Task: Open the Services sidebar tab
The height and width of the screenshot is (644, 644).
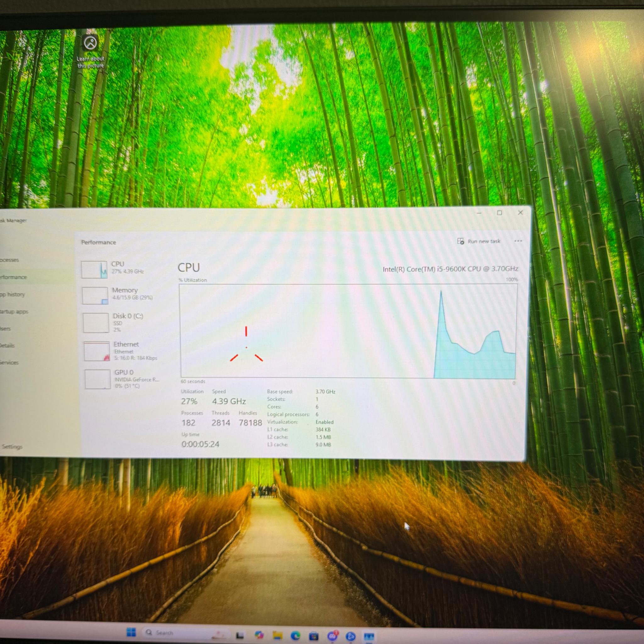Action: pos(9,362)
